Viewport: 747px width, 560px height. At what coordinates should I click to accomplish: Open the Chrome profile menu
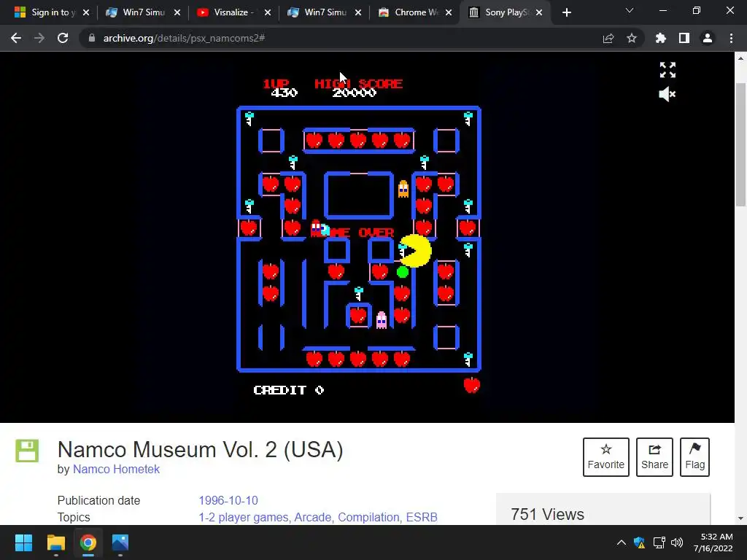pos(707,38)
